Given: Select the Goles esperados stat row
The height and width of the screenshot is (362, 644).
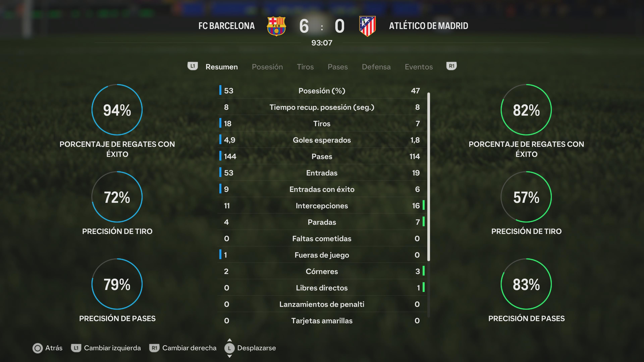Looking at the screenshot, I should click(x=322, y=140).
